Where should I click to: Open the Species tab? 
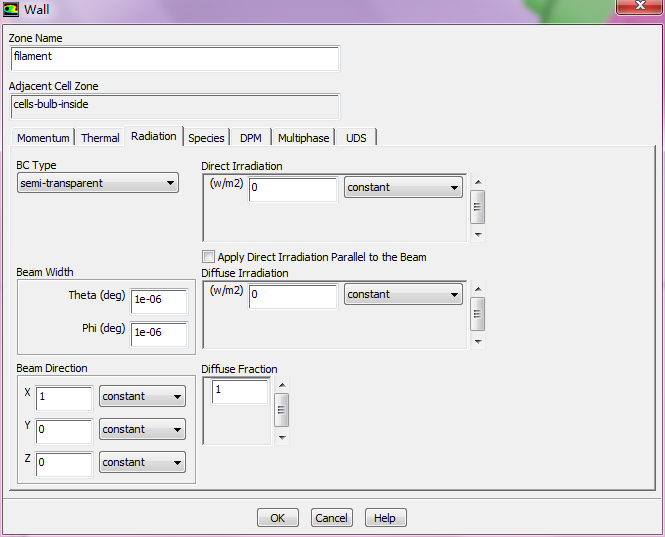coord(206,138)
